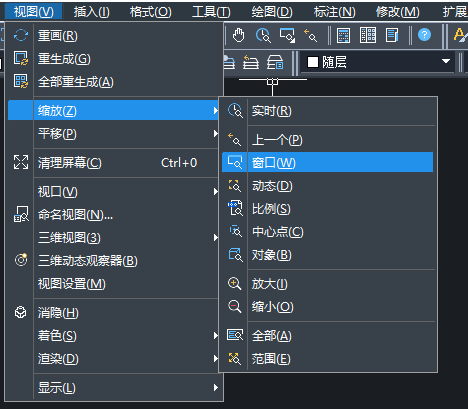This screenshot has height=409, width=468.
Task: Click the zoom window toolbar icon
Action: [287, 35]
